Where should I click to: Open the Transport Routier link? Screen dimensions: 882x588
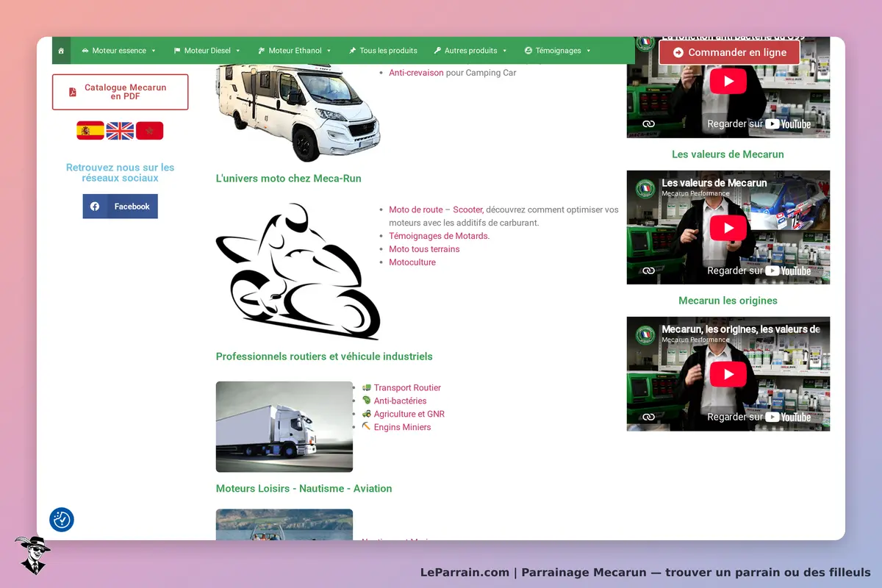point(407,387)
